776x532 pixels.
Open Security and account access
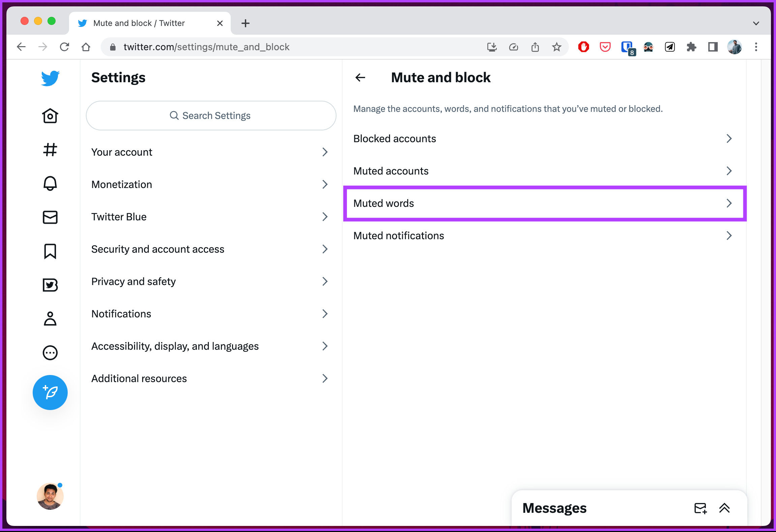coord(211,249)
